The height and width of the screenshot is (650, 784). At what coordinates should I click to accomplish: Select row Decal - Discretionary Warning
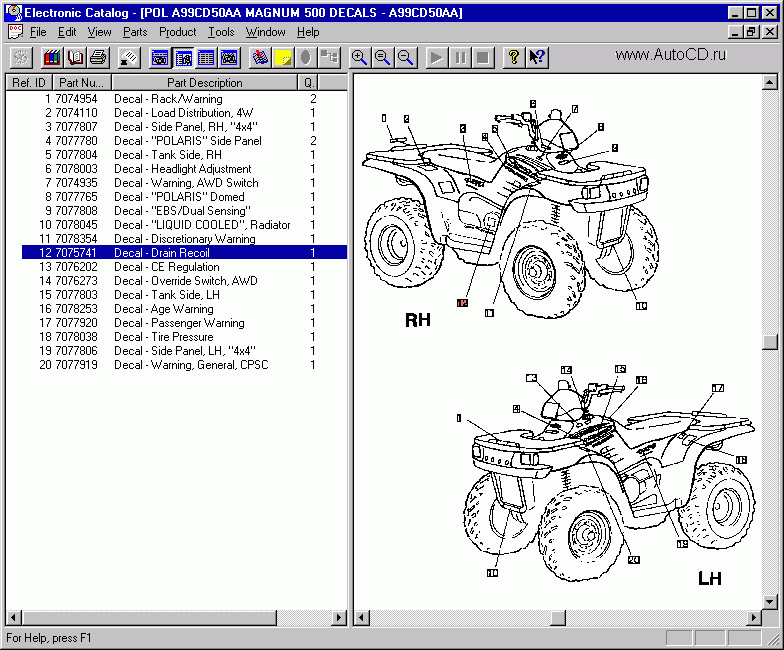(x=184, y=239)
